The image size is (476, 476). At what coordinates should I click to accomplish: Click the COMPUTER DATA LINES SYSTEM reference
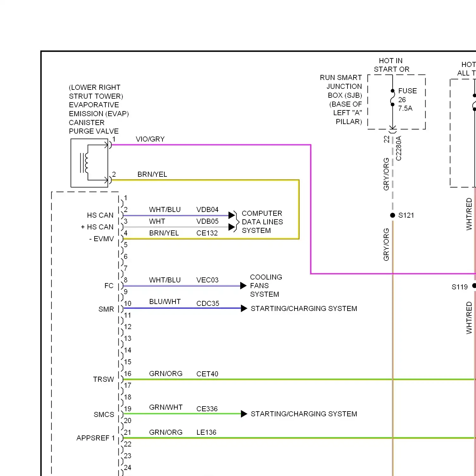(x=262, y=222)
